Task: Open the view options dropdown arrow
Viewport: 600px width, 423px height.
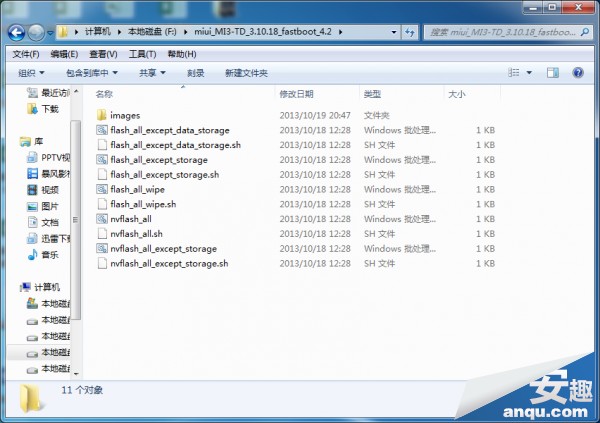Action: click(529, 72)
